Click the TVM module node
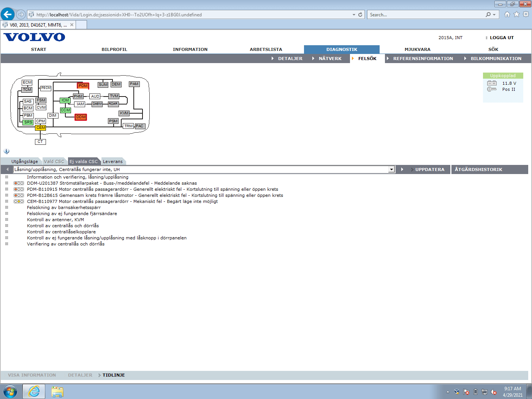This screenshot has width=532, height=399. (114, 96)
